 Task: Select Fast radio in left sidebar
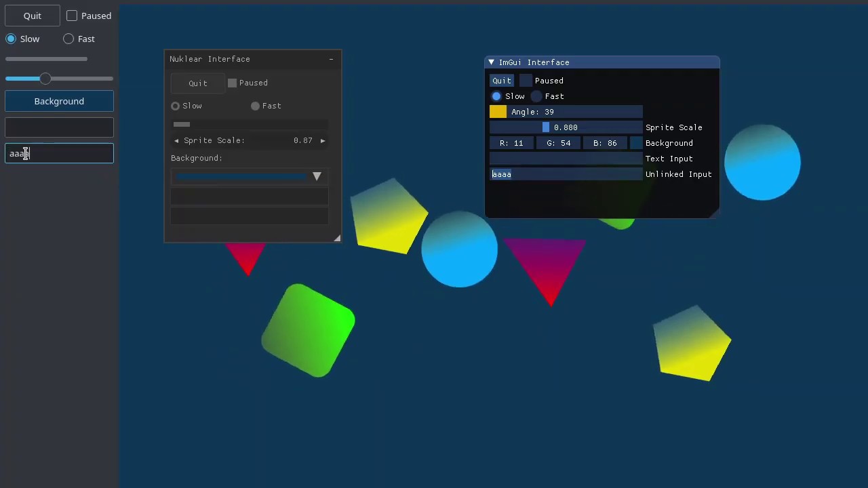(x=68, y=39)
